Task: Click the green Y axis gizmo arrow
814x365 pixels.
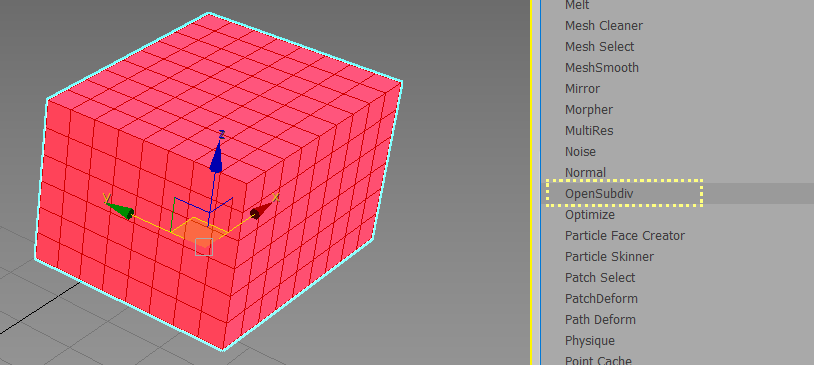Action: [x=119, y=210]
